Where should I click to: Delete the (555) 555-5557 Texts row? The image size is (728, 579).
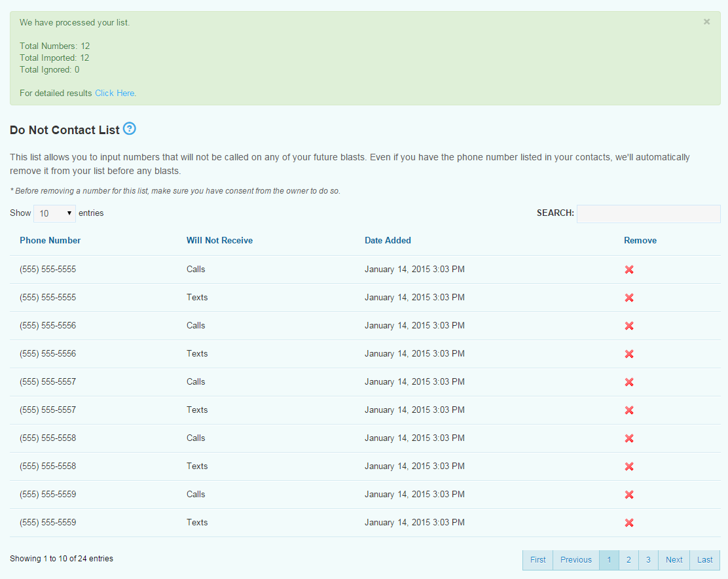click(629, 410)
